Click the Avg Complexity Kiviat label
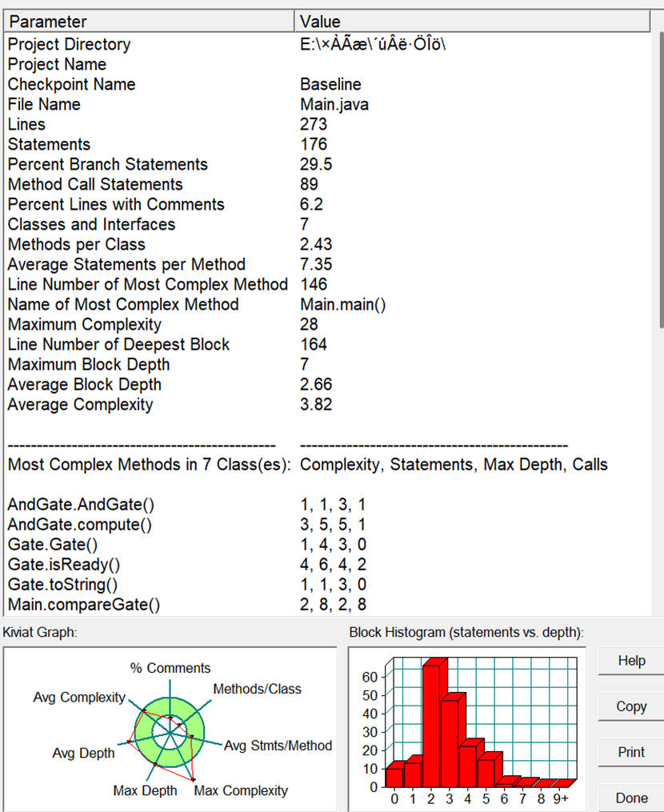The width and height of the screenshot is (664, 812). tap(79, 698)
